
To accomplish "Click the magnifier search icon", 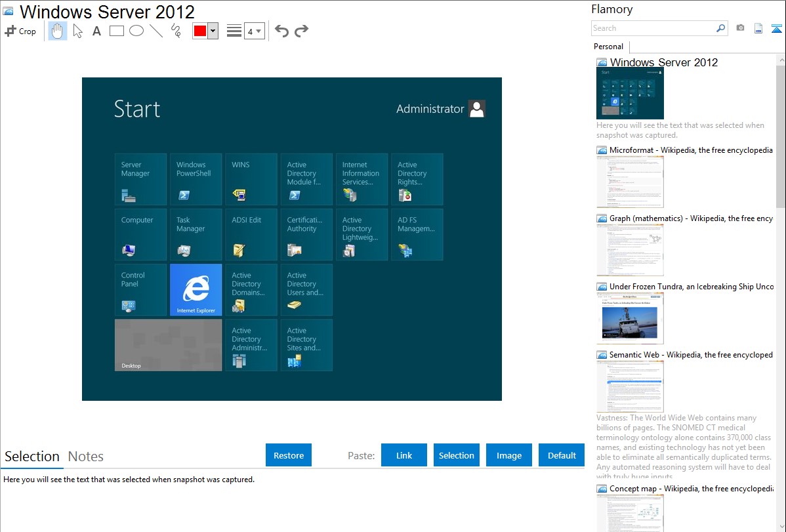I will 721,28.
